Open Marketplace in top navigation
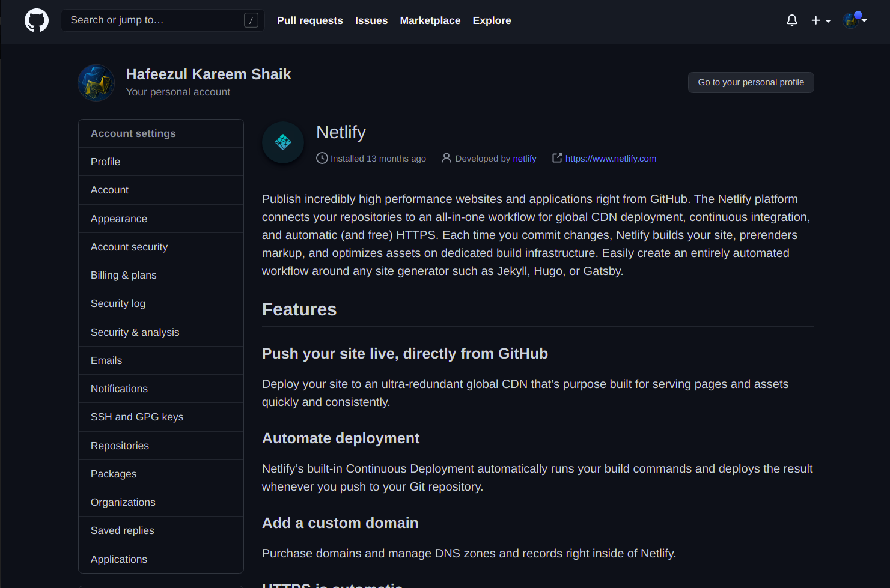Image resolution: width=890 pixels, height=588 pixels. [x=430, y=20]
